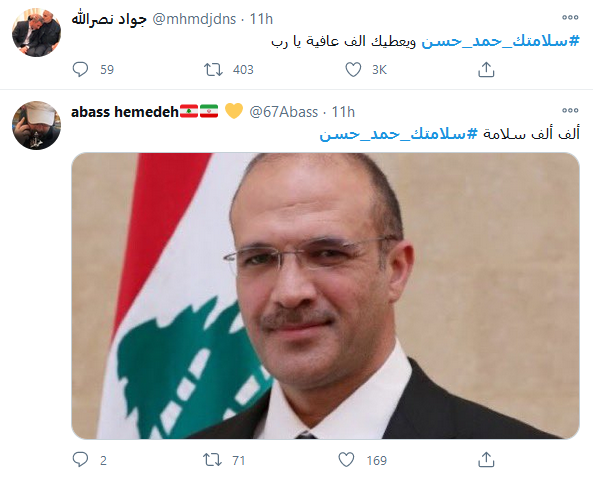Reply to the abass hemedeh tweet
The width and height of the screenshot is (593, 477).
[x=80, y=460]
